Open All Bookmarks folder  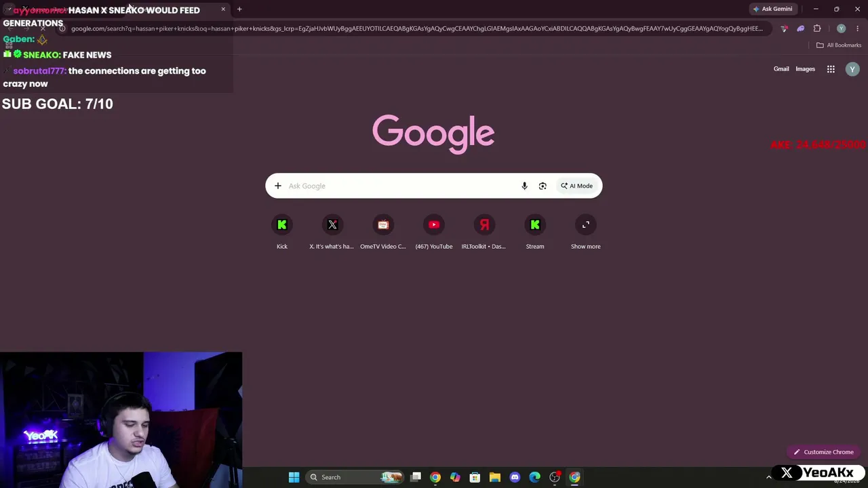coord(839,45)
